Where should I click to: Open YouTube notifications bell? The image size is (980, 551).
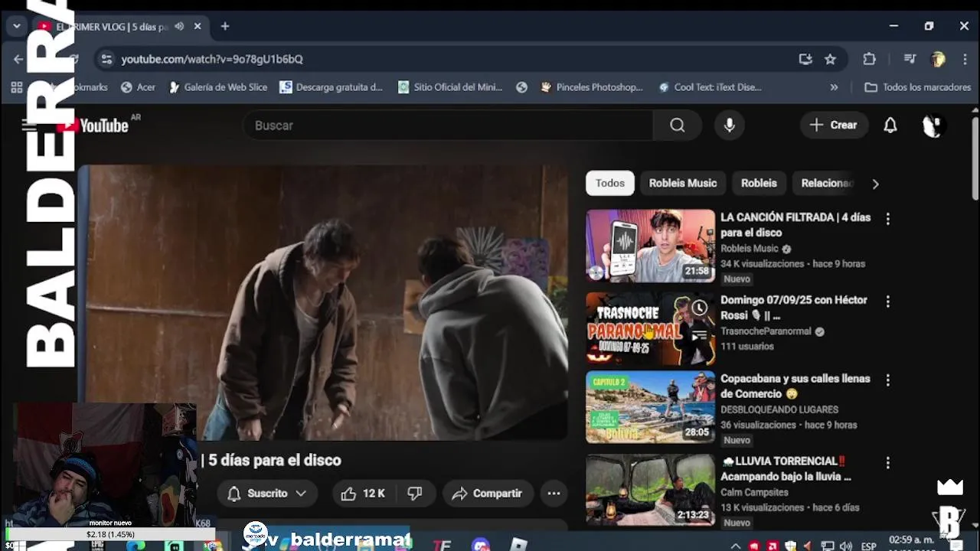coord(890,126)
